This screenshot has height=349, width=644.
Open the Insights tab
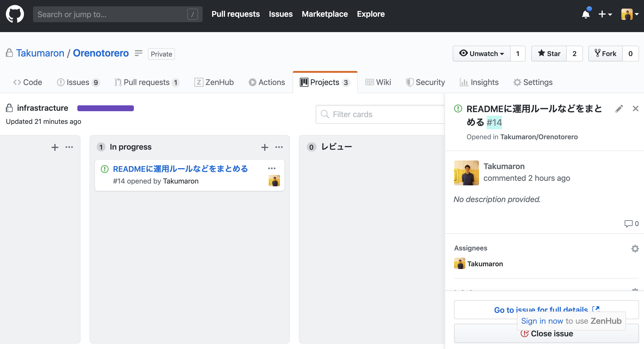479,82
